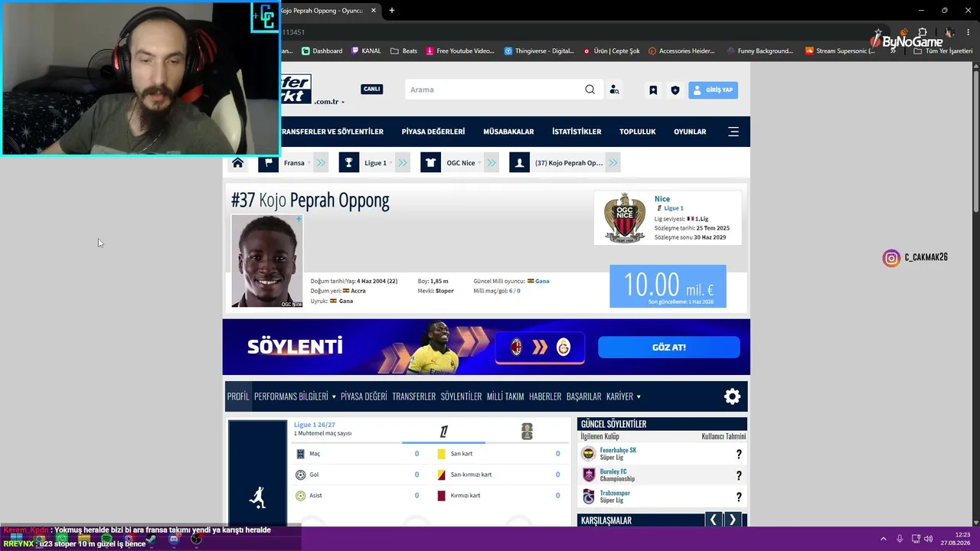Open the Profil tab
The height and width of the screenshot is (551, 980).
(238, 396)
